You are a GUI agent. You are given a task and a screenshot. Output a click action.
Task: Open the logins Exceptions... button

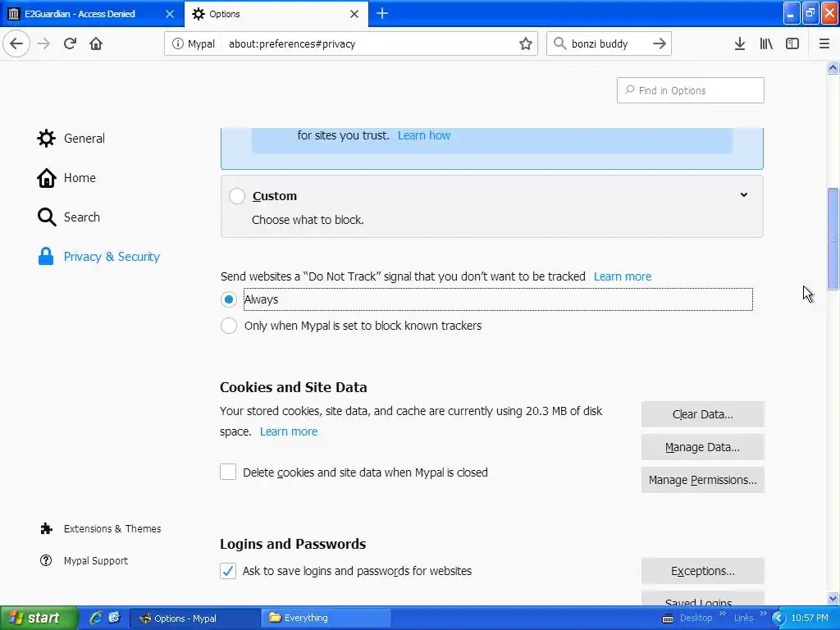point(702,571)
